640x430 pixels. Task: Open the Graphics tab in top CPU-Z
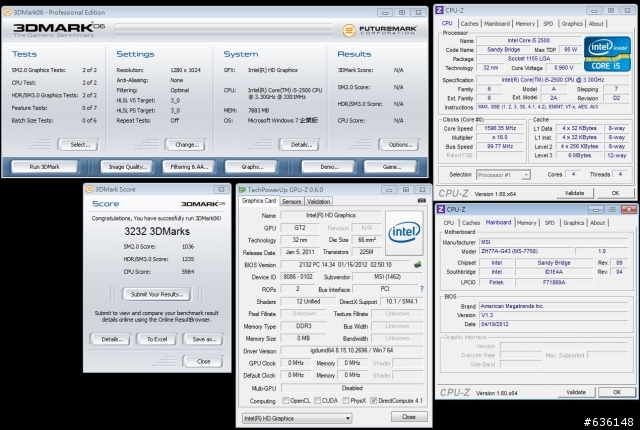click(572, 24)
